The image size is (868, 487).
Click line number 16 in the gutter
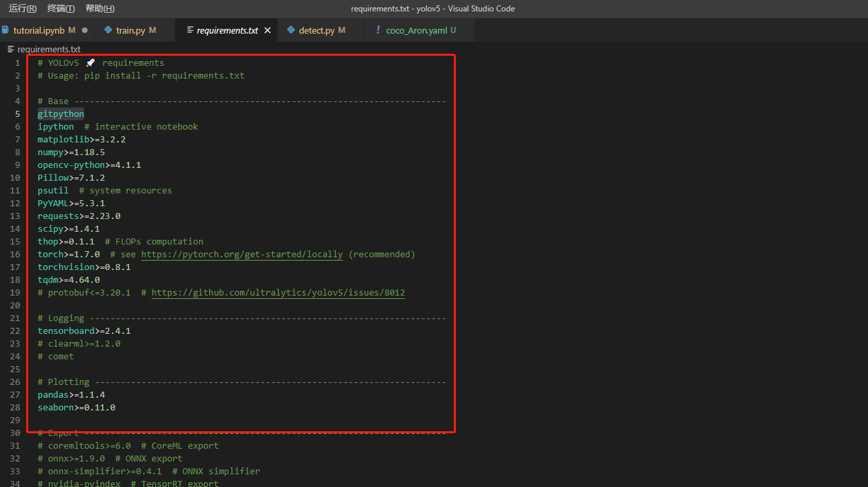tap(15, 255)
